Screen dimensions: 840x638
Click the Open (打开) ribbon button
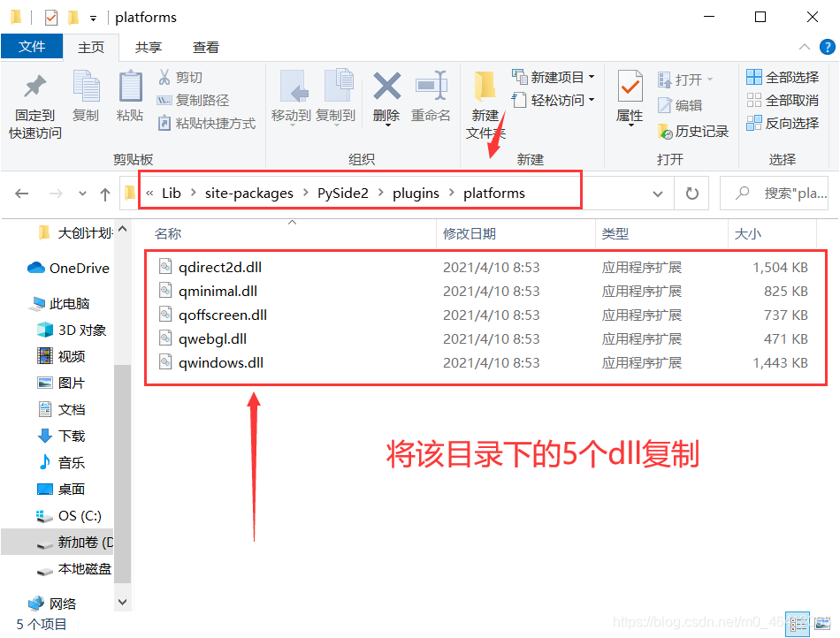[x=686, y=80]
